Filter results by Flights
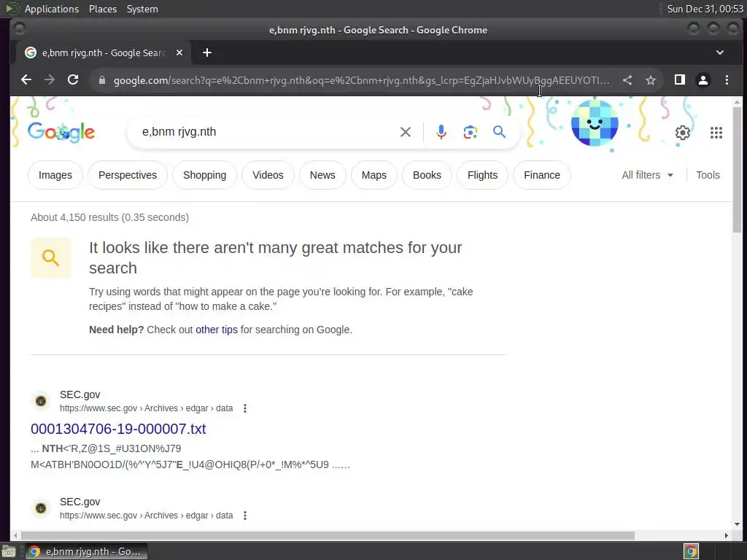Screen dimensions: 747x560 [x=483, y=175]
